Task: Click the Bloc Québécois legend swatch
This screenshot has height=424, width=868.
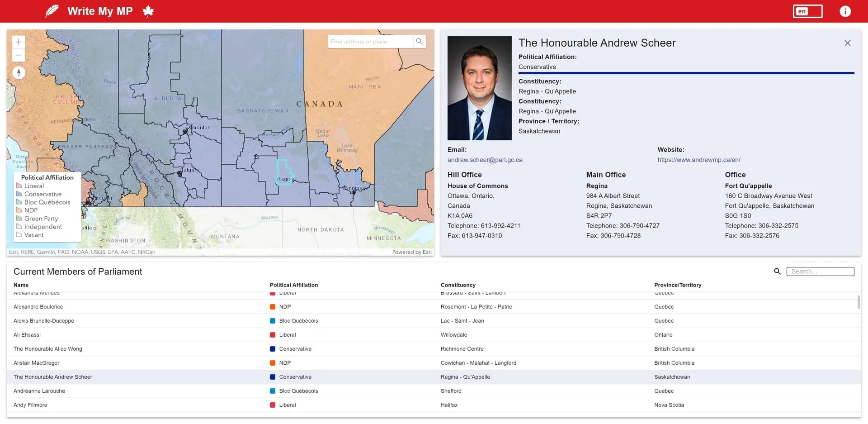Action: (x=19, y=202)
